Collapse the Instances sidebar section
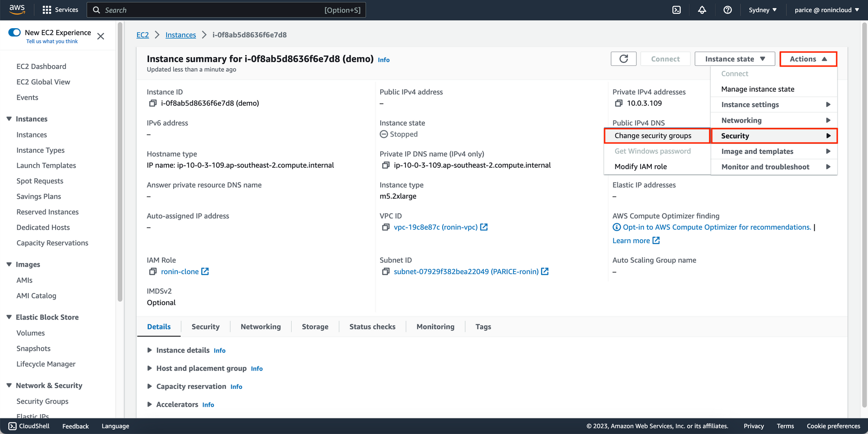 pos(9,119)
